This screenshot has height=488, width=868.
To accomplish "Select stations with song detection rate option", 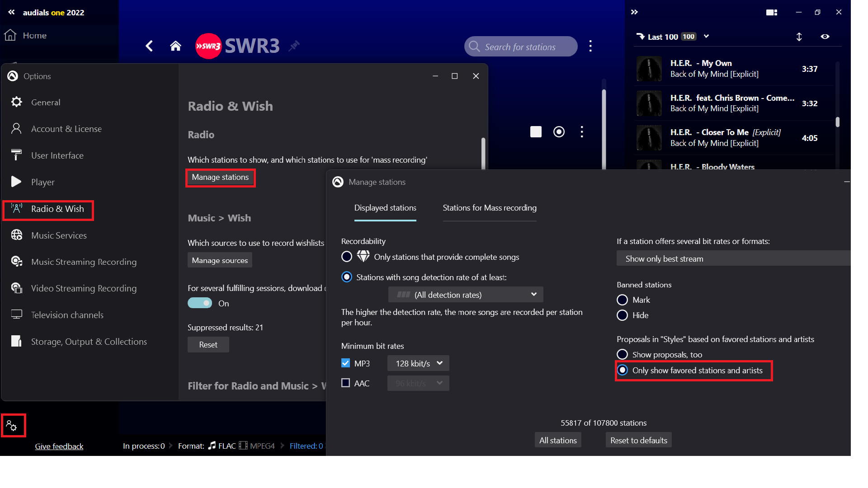I will pyautogui.click(x=347, y=277).
